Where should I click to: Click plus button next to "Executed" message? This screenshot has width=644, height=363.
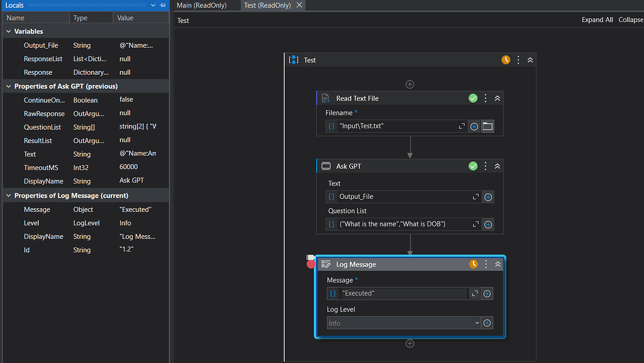point(487,294)
